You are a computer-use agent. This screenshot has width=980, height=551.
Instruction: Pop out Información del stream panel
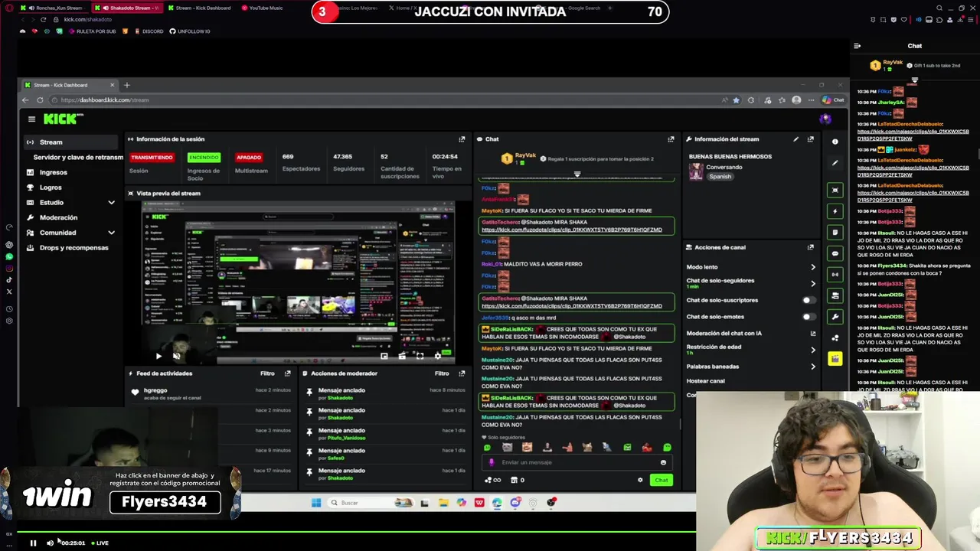[810, 139]
